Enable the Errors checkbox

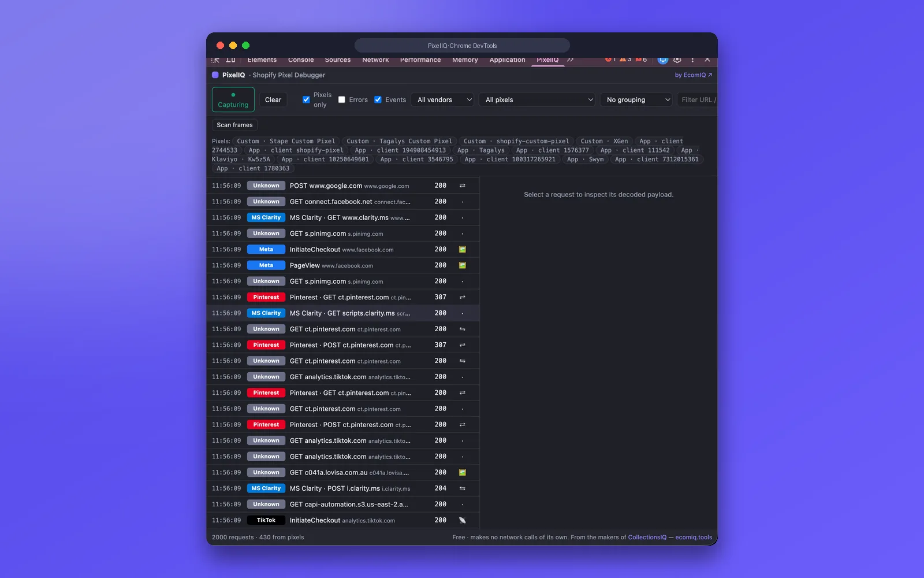[342, 99]
